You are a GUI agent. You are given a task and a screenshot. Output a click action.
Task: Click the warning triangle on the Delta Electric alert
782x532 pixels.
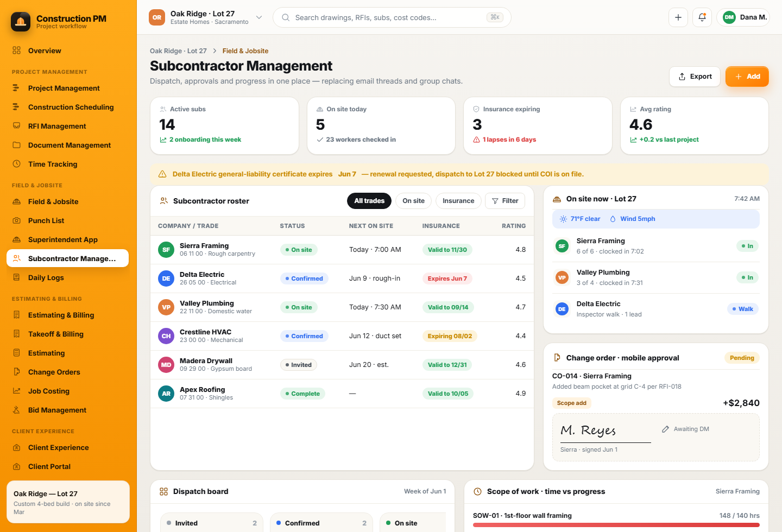(162, 174)
